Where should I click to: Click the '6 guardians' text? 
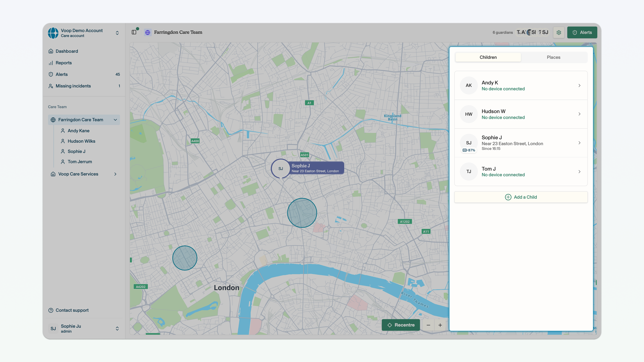tap(502, 33)
